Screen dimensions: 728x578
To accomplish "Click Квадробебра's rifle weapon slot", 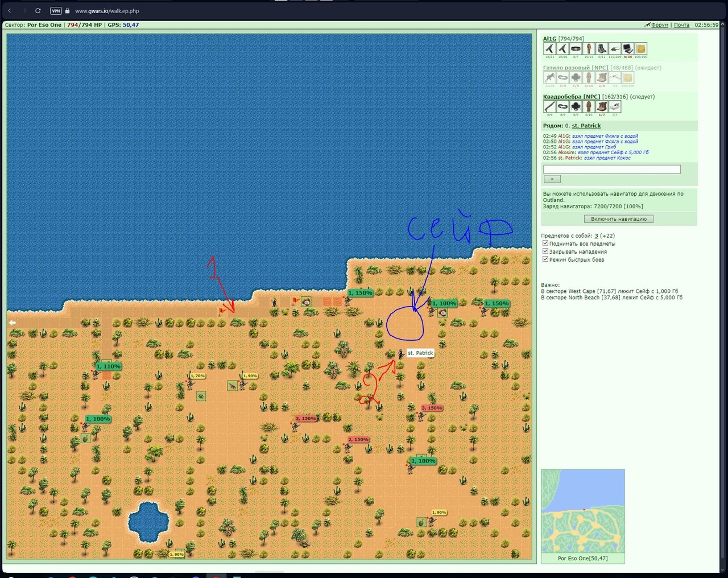I will [x=549, y=107].
